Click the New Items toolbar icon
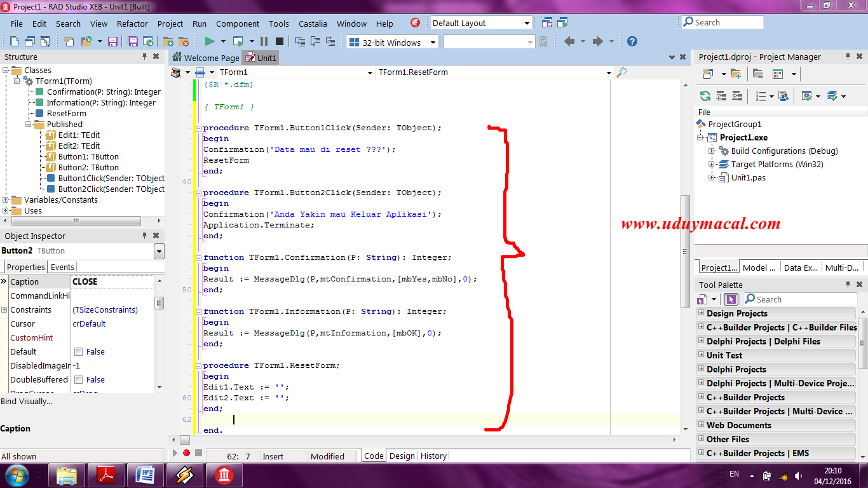Screen dimensions: 868x488 pos(69,42)
